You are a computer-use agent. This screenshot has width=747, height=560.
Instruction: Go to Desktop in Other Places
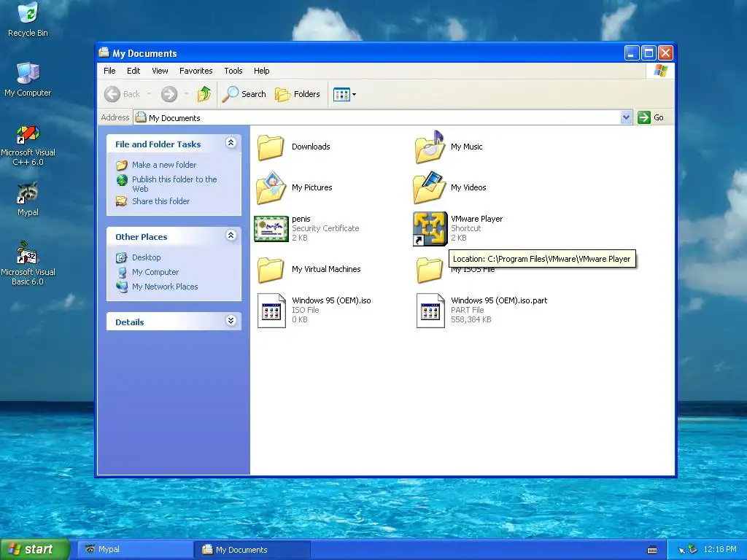click(x=146, y=257)
